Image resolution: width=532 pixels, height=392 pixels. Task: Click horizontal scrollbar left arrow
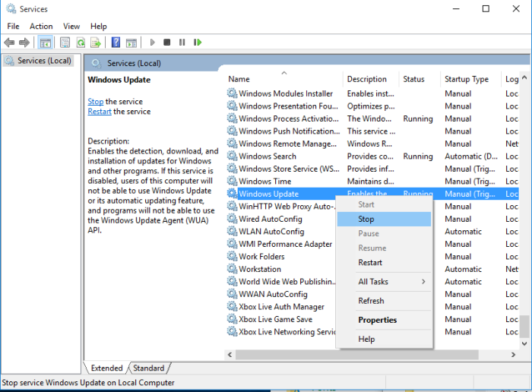(x=230, y=355)
